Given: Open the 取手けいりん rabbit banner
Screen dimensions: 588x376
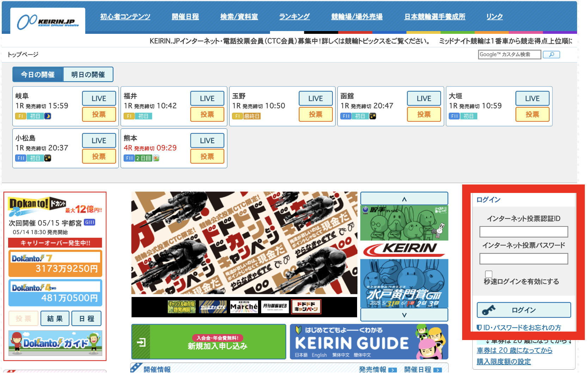Looking at the screenshot, I should coord(404,223).
